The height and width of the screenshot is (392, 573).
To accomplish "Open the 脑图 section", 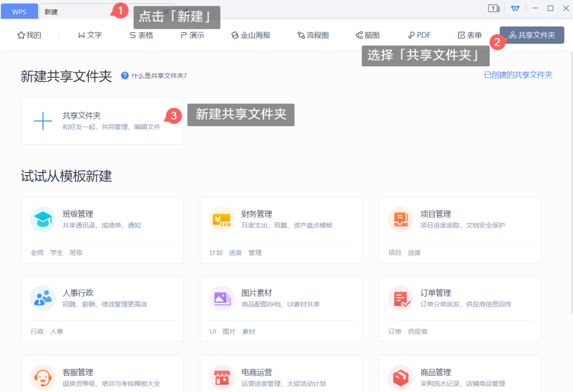I will click(368, 35).
